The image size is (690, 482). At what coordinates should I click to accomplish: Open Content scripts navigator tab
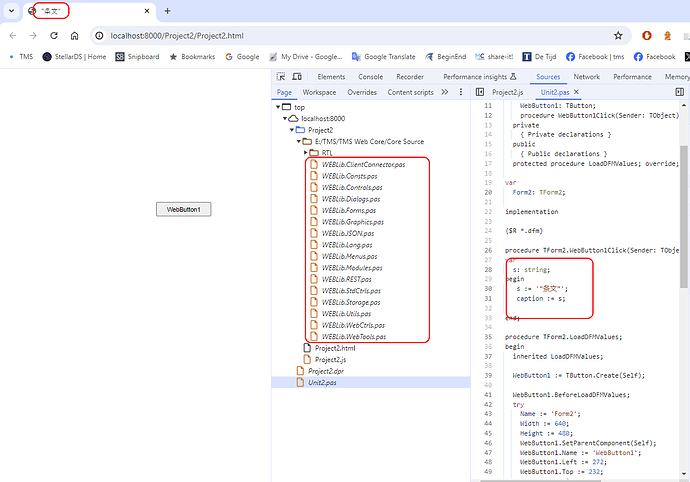[x=410, y=92]
